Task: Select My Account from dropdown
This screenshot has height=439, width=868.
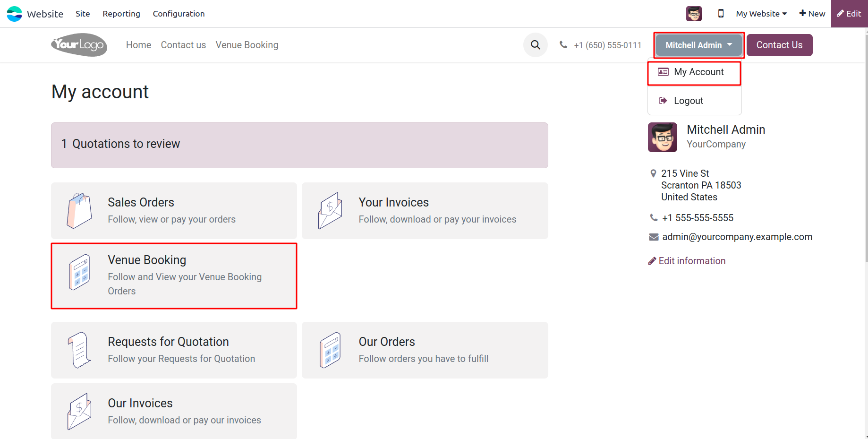Action: tap(694, 72)
